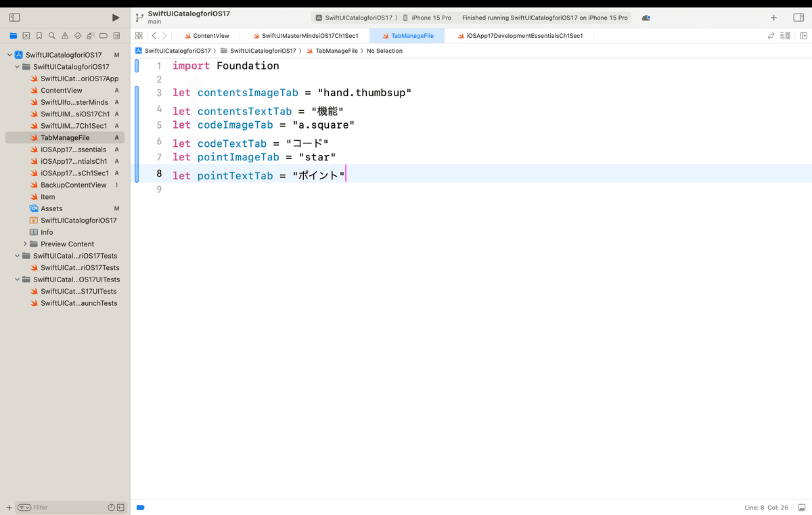Open the Find navigator magnifier icon
The height and width of the screenshot is (515, 812).
(x=52, y=35)
